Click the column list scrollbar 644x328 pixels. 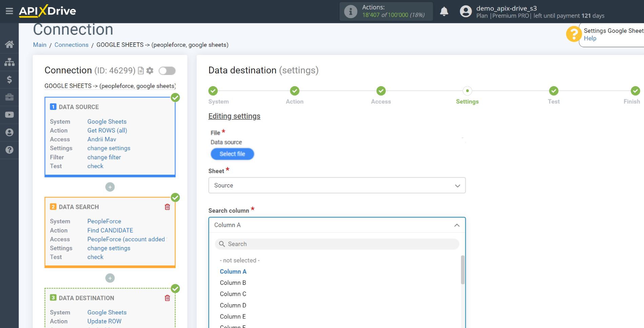[x=463, y=270]
